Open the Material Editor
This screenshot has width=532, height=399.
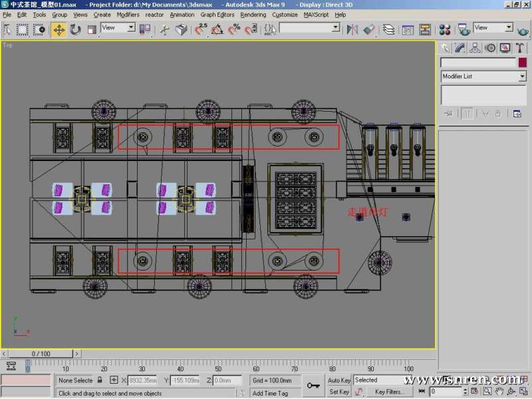[x=444, y=30]
